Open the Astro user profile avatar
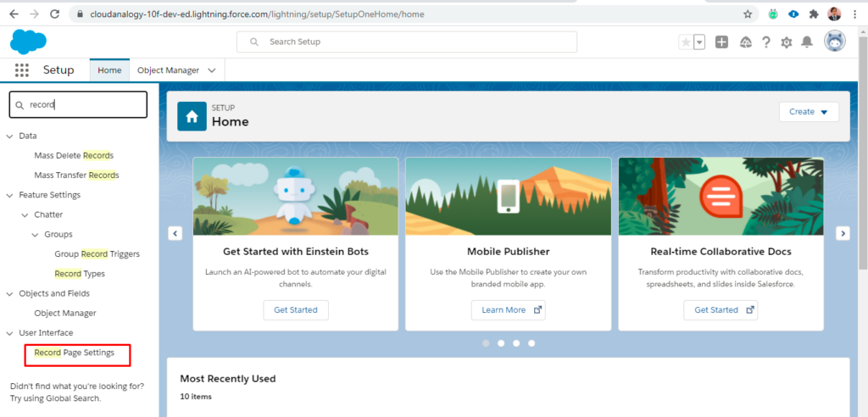 pos(835,42)
